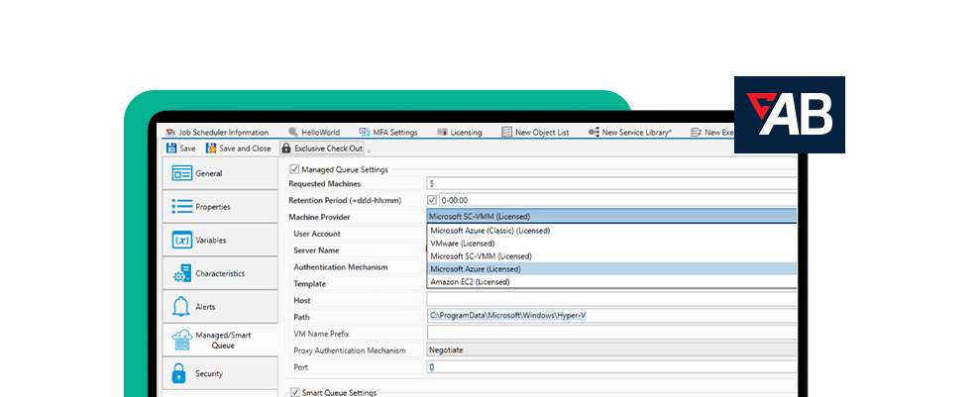Open the General side panel
Image resolution: width=980 pixels, height=397 pixels.
(x=220, y=173)
